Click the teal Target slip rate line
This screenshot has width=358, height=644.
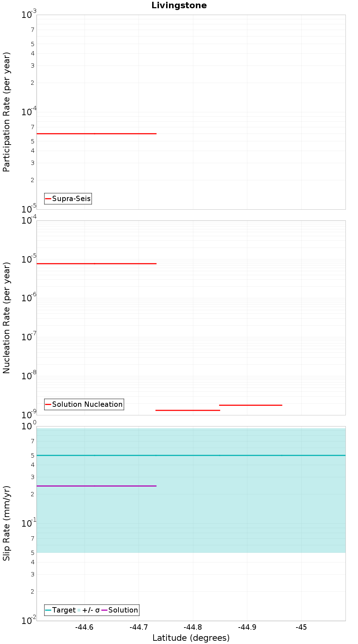(x=191, y=455)
